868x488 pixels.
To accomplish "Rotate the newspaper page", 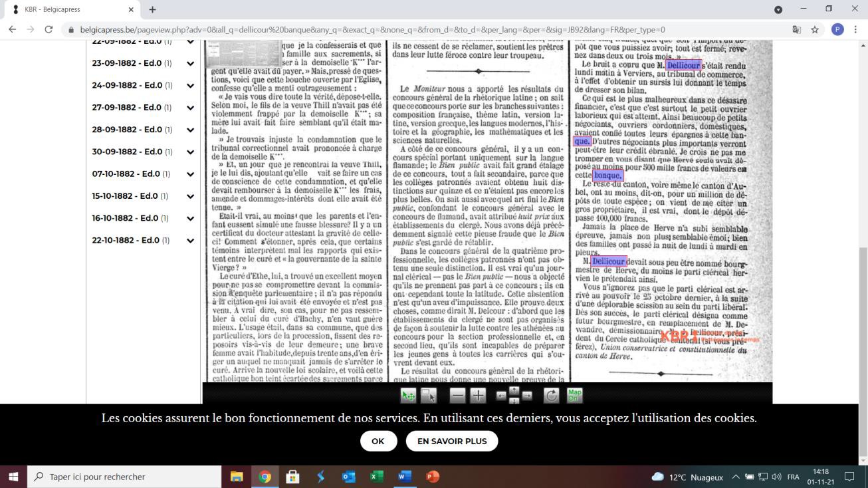I will pos(552,396).
